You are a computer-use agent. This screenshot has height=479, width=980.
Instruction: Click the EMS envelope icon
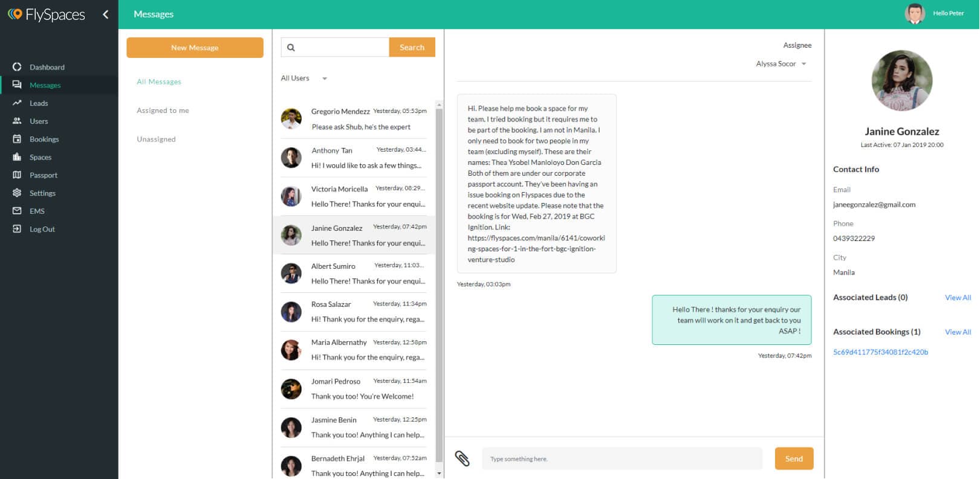17,211
